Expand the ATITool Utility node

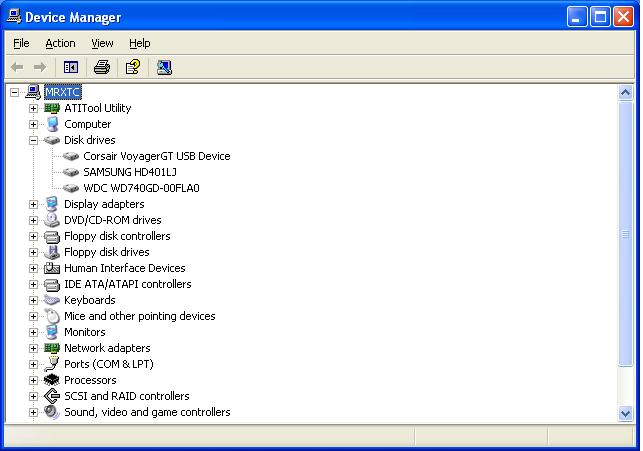[x=33, y=108]
